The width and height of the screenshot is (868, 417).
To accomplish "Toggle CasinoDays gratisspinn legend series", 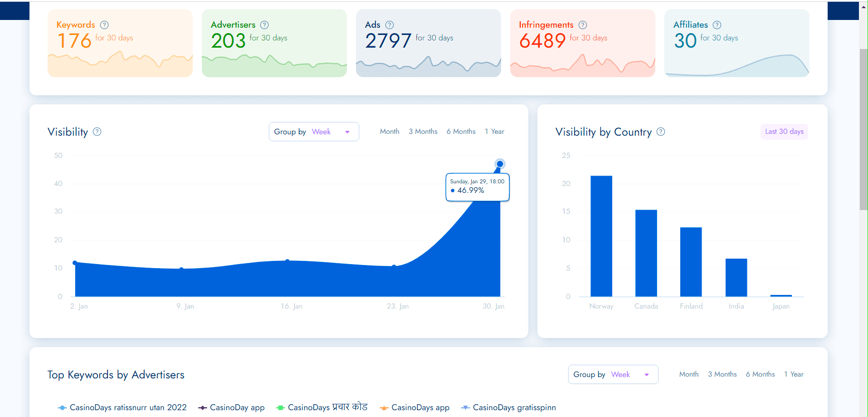I will pos(508,407).
